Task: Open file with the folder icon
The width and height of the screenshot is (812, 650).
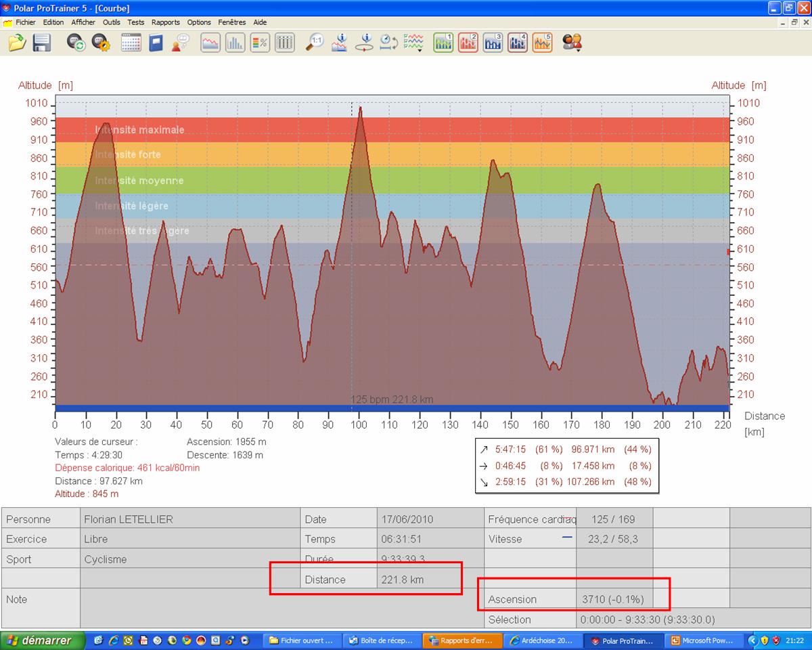Action: [x=17, y=43]
